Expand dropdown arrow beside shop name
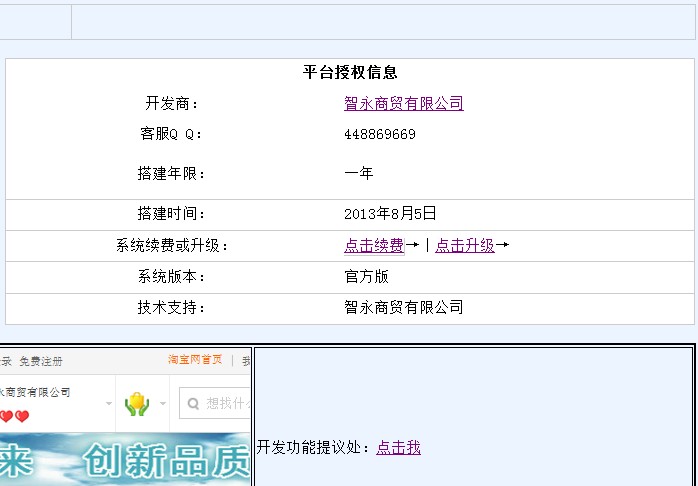Screen dimensions: 698x486 point(109,404)
